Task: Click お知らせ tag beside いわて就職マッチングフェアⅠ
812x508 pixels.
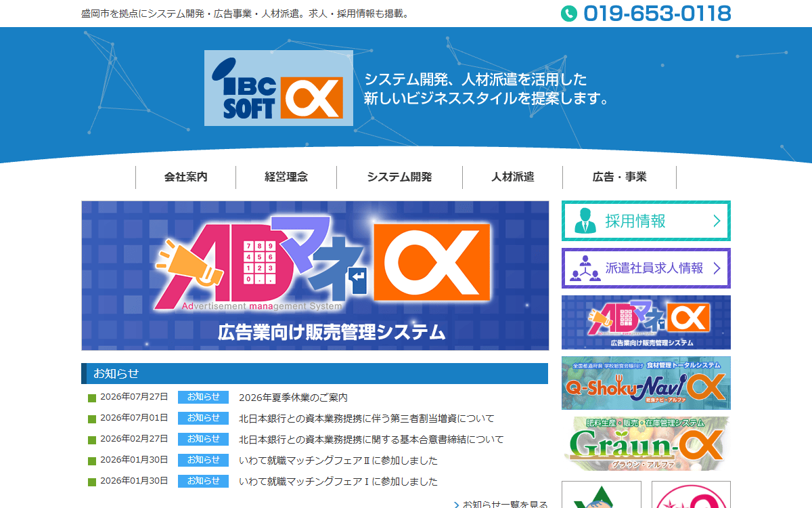Action: [203, 481]
